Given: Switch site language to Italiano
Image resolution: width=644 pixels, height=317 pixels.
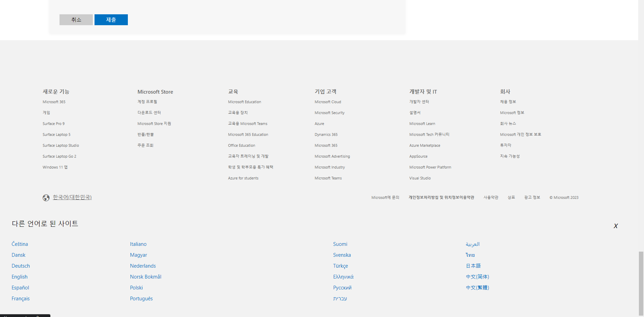Looking at the screenshot, I should point(138,244).
